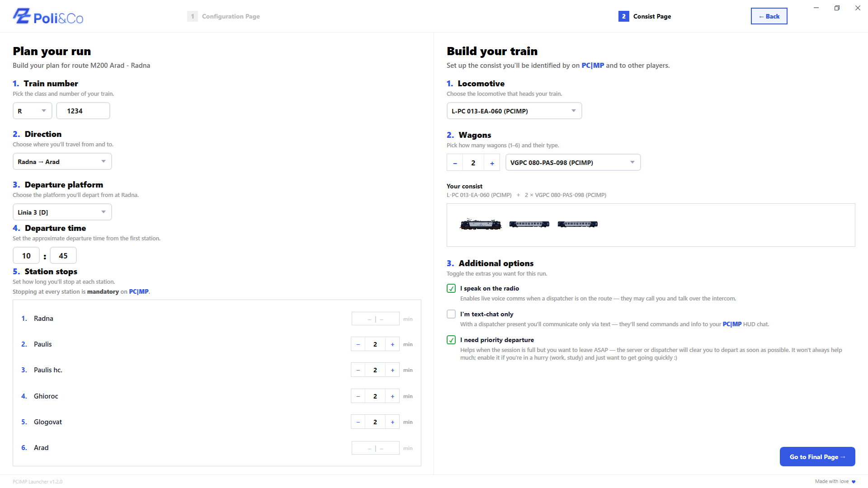The width and height of the screenshot is (868, 488).
Task: Click the PC|MP link in Station stops note
Action: [x=139, y=292]
